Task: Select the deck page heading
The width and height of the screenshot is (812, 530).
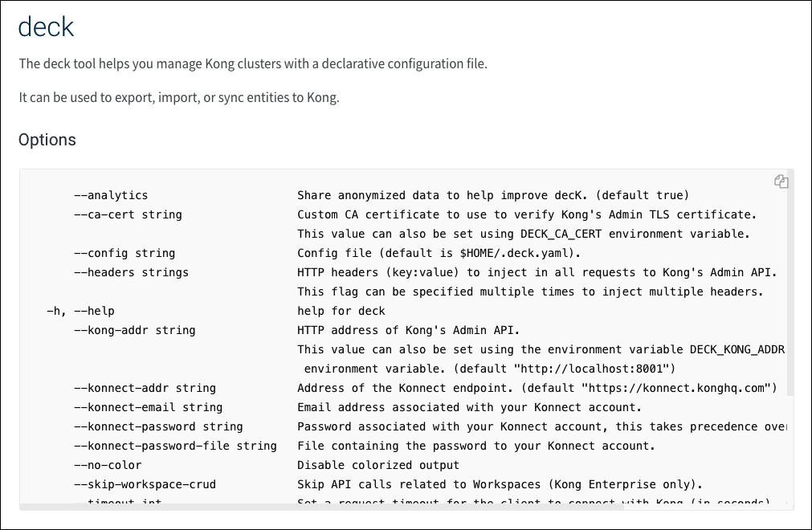Action: pos(46,26)
